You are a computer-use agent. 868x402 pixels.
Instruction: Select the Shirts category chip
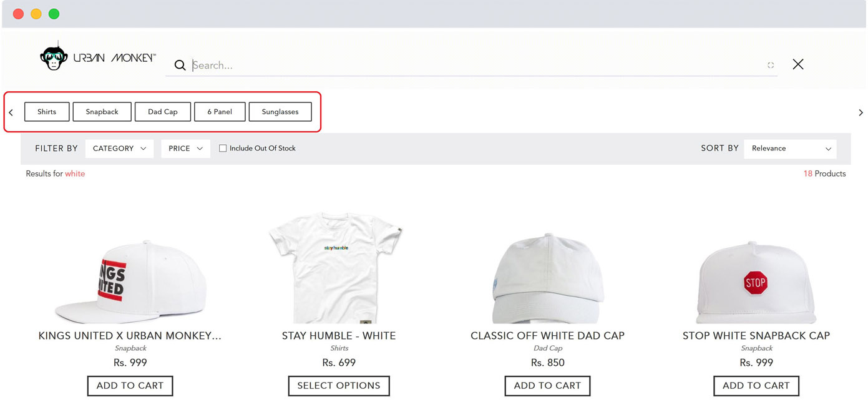47,112
